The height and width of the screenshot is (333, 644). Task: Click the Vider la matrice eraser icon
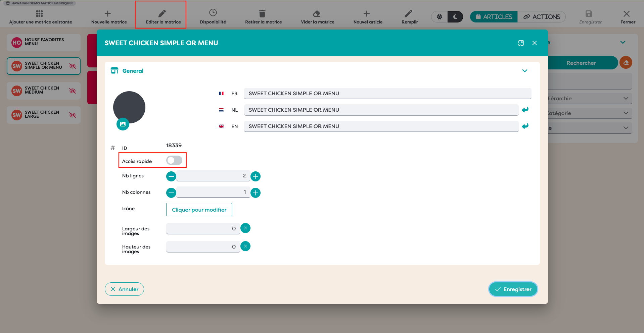[316, 14]
